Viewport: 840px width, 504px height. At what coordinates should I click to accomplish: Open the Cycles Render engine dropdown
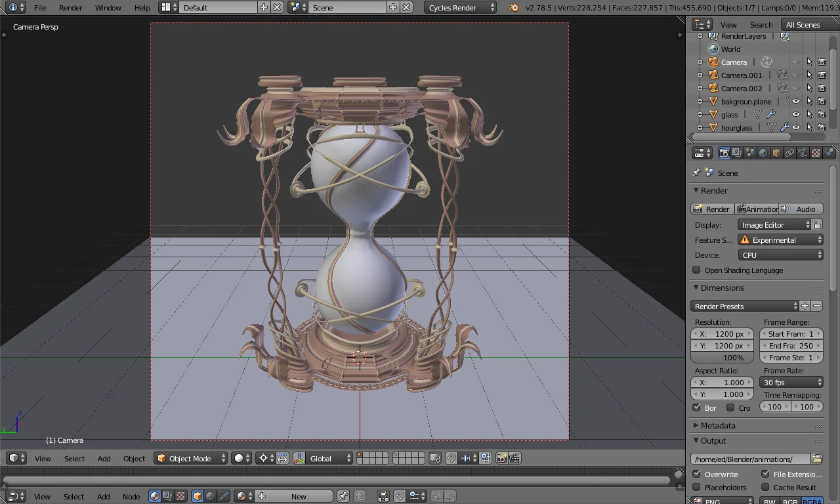tap(459, 7)
